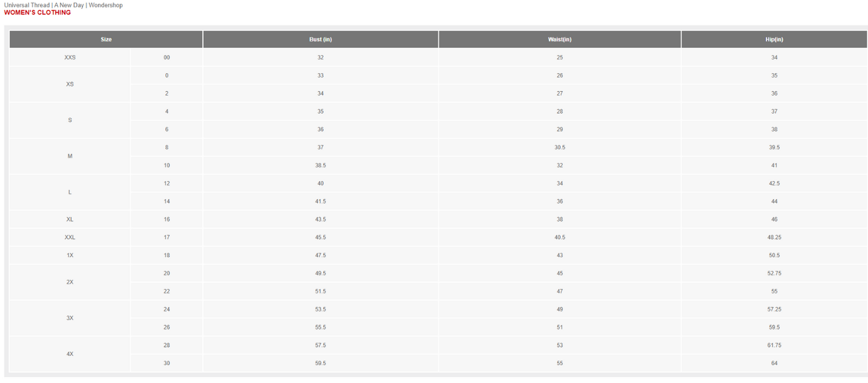Click the hip value 48.25
The height and width of the screenshot is (383, 868).
click(774, 238)
